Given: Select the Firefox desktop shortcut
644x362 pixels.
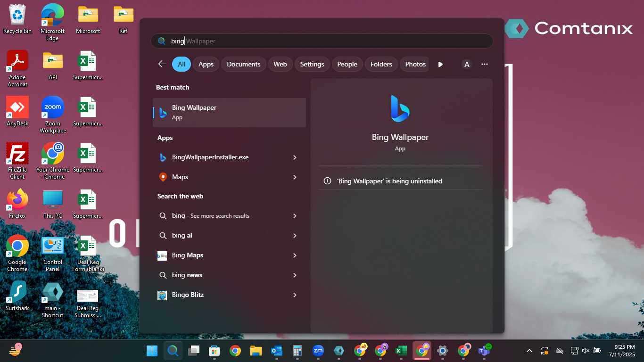Looking at the screenshot, I should [17, 204].
